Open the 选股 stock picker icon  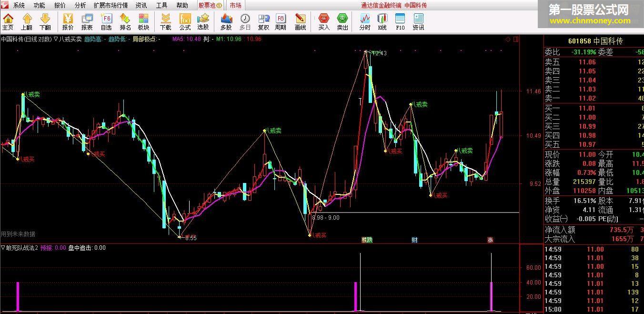click(x=203, y=22)
